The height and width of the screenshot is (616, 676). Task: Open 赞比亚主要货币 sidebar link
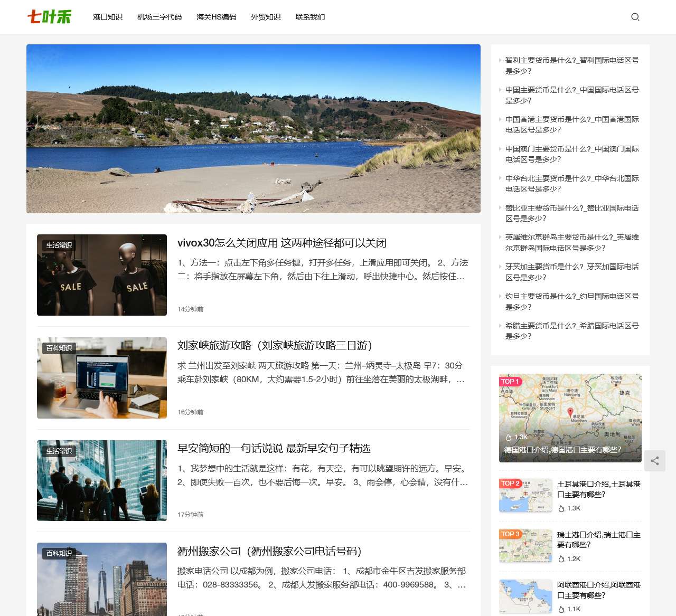(572, 213)
